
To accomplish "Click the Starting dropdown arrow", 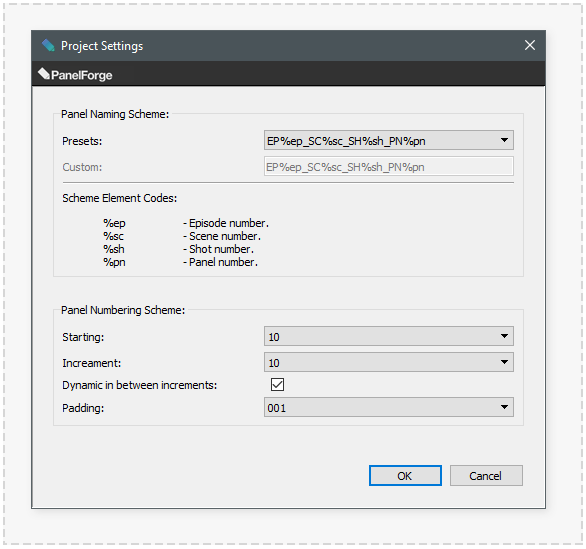I will 504,336.
